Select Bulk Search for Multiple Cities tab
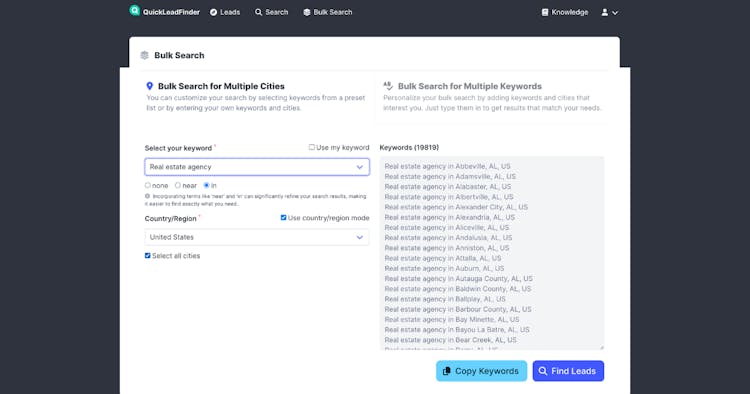Image resolution: width=750 pixels, height=394 pixels. [256, 97]
